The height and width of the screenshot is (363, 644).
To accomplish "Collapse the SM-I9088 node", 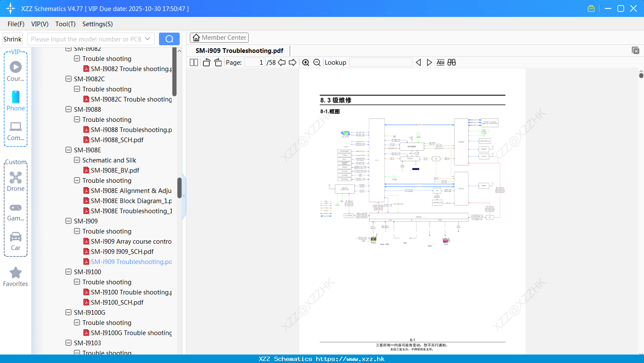I will [69, 109].
